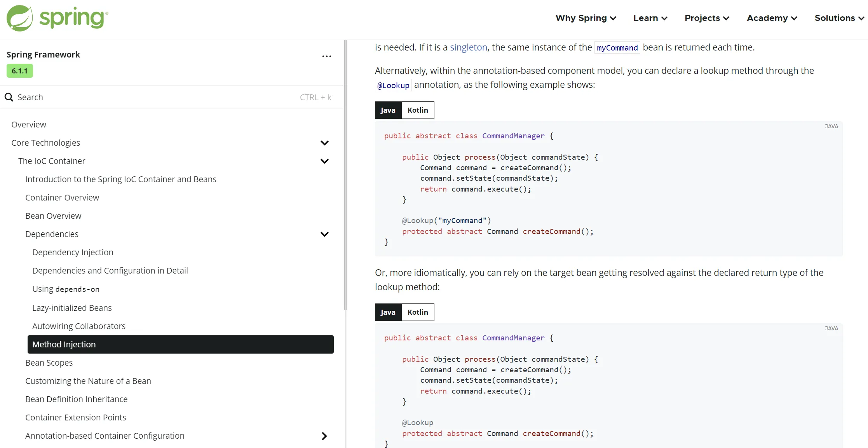
Task: Follow the singleton link
Action: coord(468,47)
